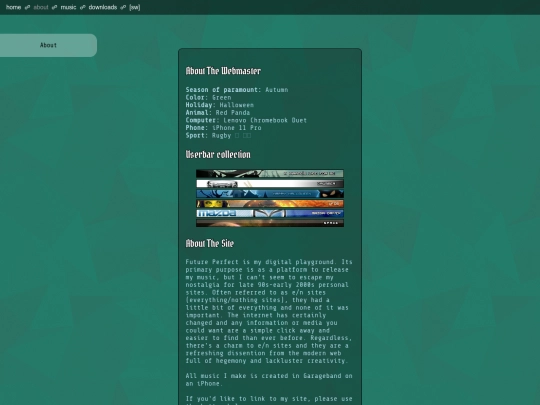Click the 'All music I make is created' text
The width and height of the screenshot is (540, 405).
(269, 380)
